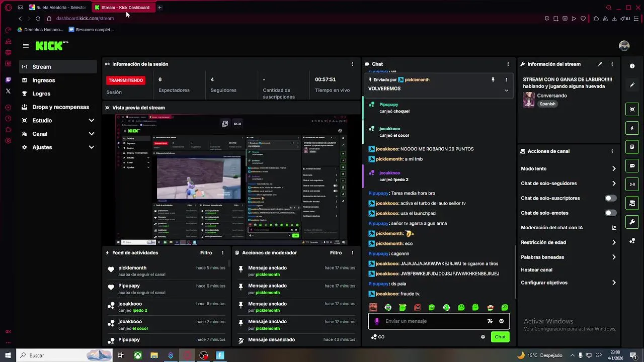Click the pencil icon in right rail
The height and width of the screenshot is (362, 644).
[632, 85]
